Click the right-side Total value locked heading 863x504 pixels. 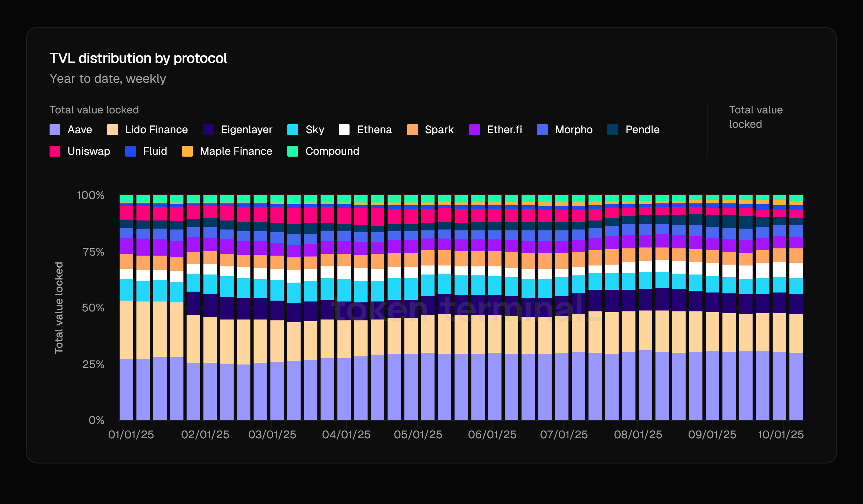pos(756,117)
